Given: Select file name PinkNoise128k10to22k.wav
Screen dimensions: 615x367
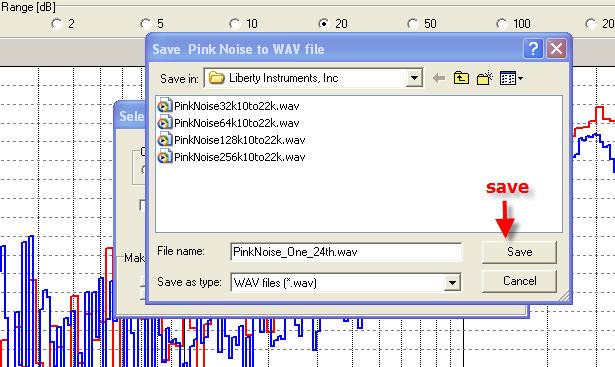Looking at the screenshot, I should [x=240, y=140].
